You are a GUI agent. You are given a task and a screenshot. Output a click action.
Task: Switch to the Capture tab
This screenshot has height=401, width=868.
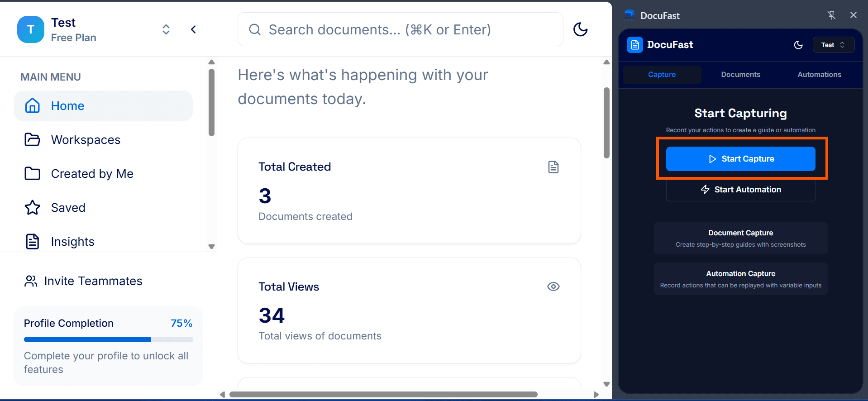coord(662,75)
